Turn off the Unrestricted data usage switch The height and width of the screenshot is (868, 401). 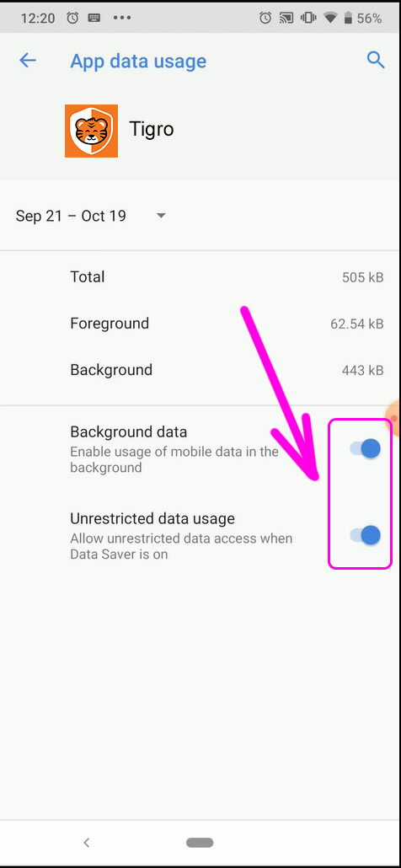point(365,535)
